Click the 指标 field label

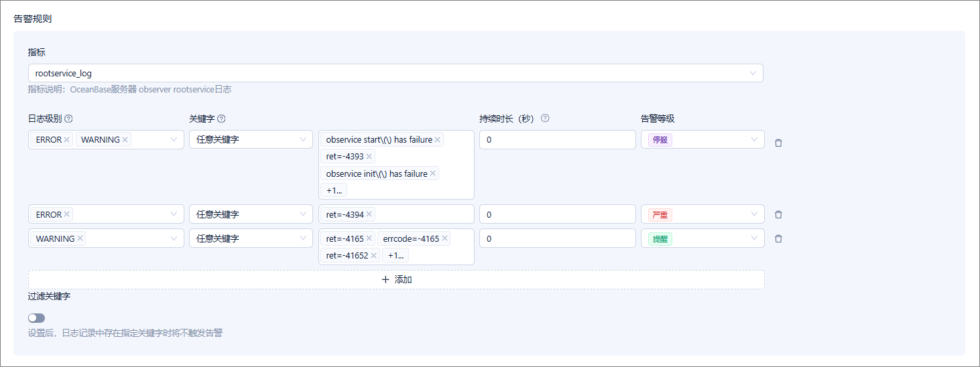click(37, 52)
